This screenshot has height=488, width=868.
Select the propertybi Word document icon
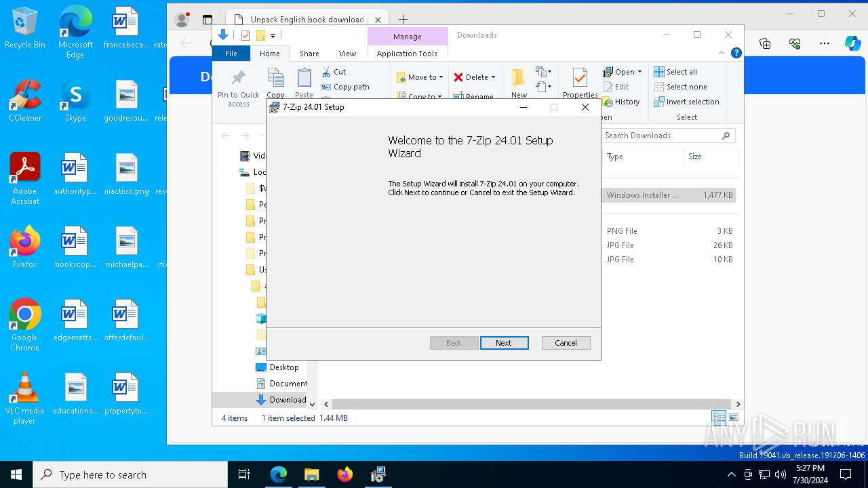point(126,394)
